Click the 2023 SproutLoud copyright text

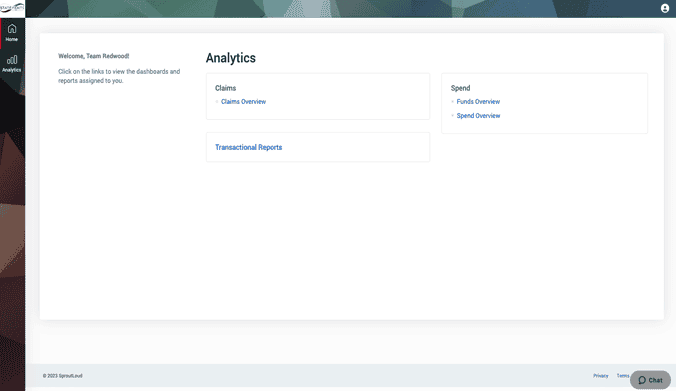[63, 376]
